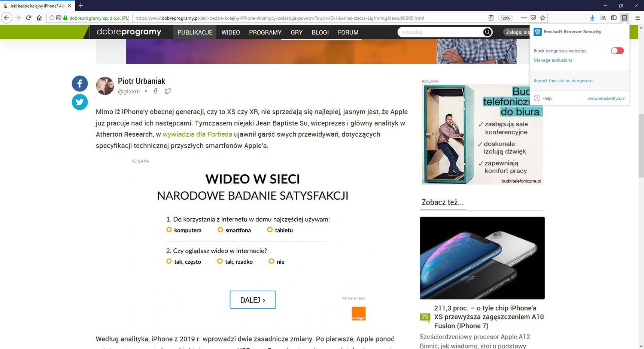This screenshot has height=349, width=644.
Task: Click the scrollbar down arrow
Action: point(641,346)
